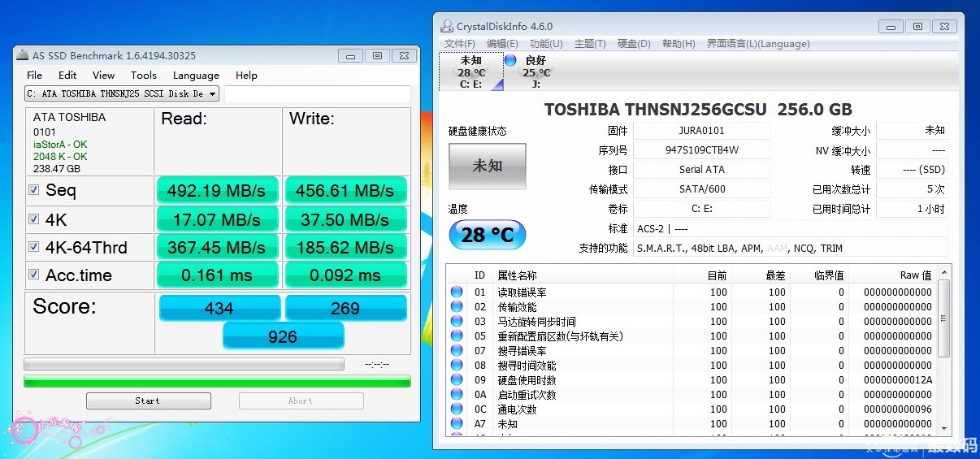Click the AS SSD Benchmark title bar icon
Image resolution: width=980 pixels, height=459 pixels.
[24, 56]
